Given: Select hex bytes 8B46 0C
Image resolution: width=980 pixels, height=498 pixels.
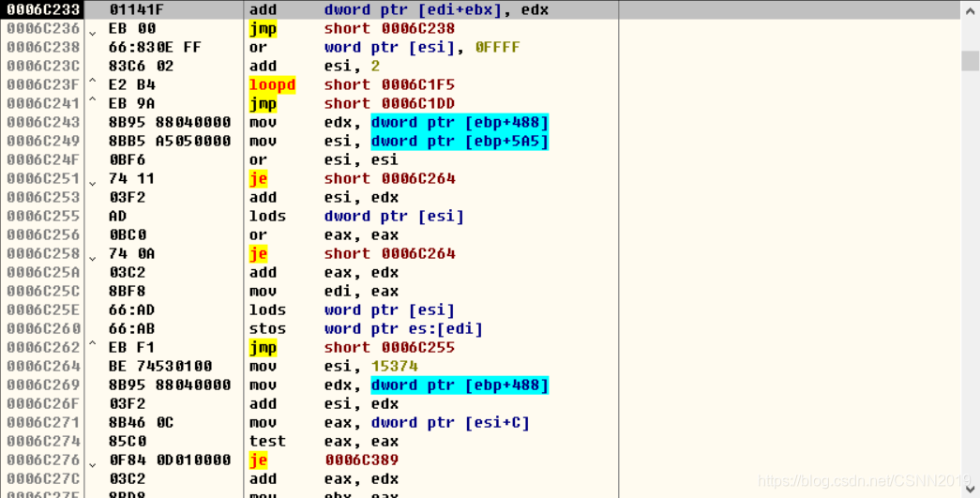Looking at the screenshot, I should point(142,422).
